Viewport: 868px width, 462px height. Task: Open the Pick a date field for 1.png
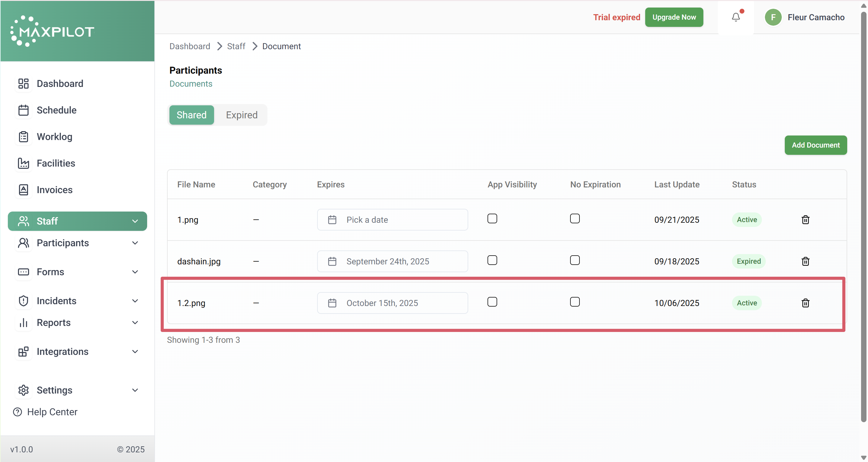392,220
